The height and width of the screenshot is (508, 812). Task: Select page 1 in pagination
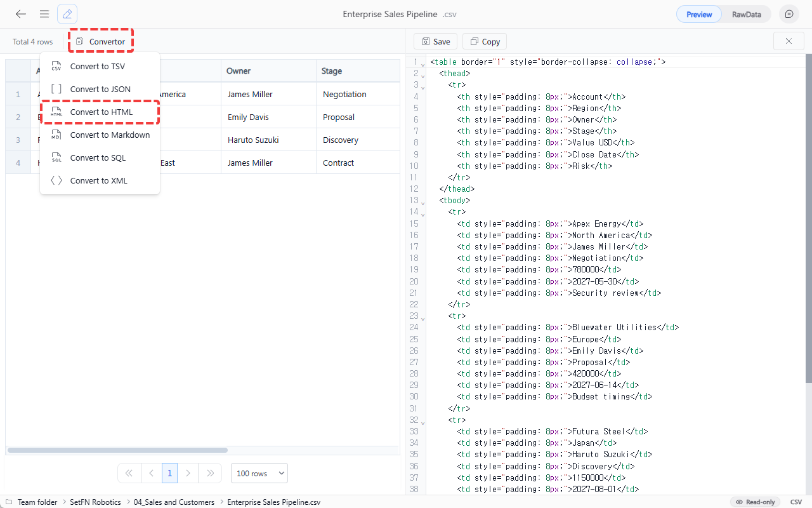tap(169, 473)
